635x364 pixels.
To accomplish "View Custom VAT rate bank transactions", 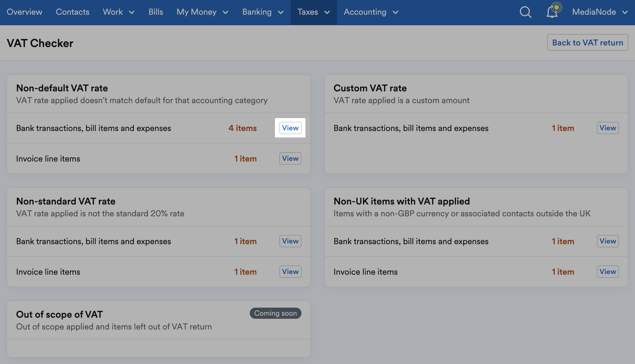I will (x=608, y=128).
